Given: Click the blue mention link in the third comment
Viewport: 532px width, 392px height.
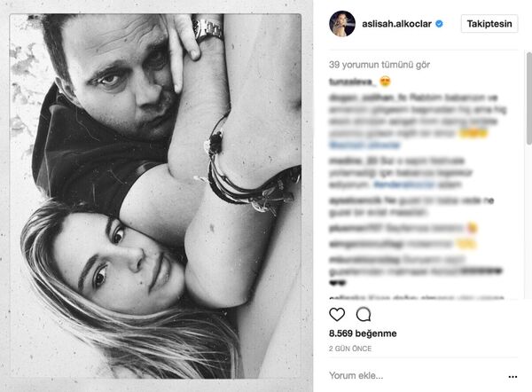Looking at the screenshot, I should tap(404, 184).
